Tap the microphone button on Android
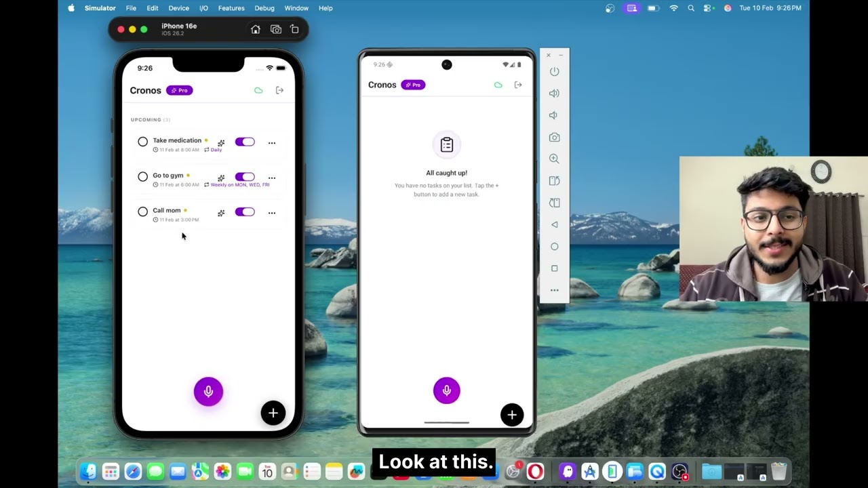 coord(446,390)
